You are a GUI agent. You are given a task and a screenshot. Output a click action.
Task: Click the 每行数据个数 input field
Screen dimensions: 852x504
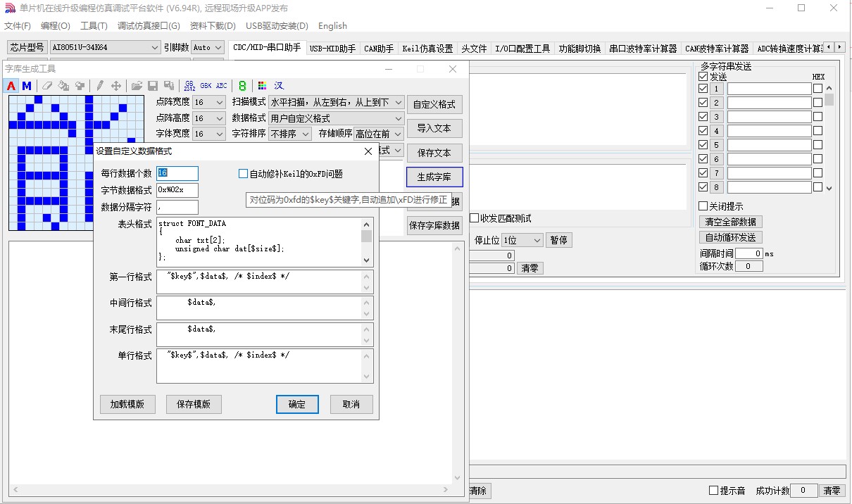[x=177, y=173]
